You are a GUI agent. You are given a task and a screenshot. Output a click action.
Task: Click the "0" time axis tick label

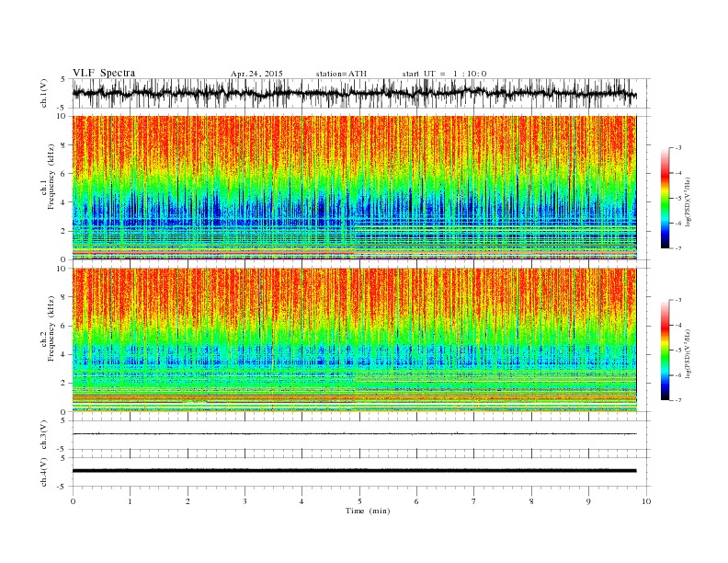[x=73, y=501]
